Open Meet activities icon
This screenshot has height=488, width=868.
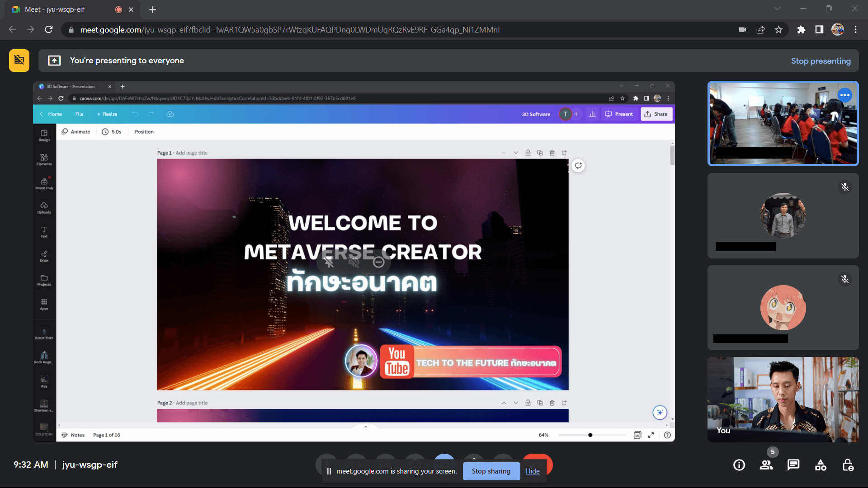[x=820, y=465]
